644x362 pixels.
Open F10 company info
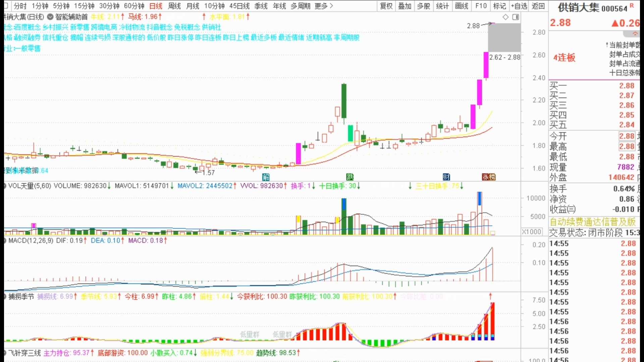[x=481, y=6]
